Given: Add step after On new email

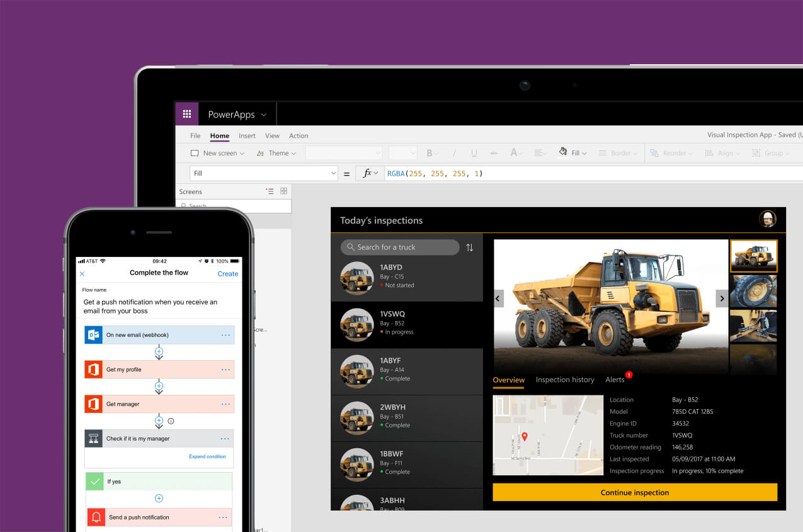Looking at the screenshot, I should 159,351.
